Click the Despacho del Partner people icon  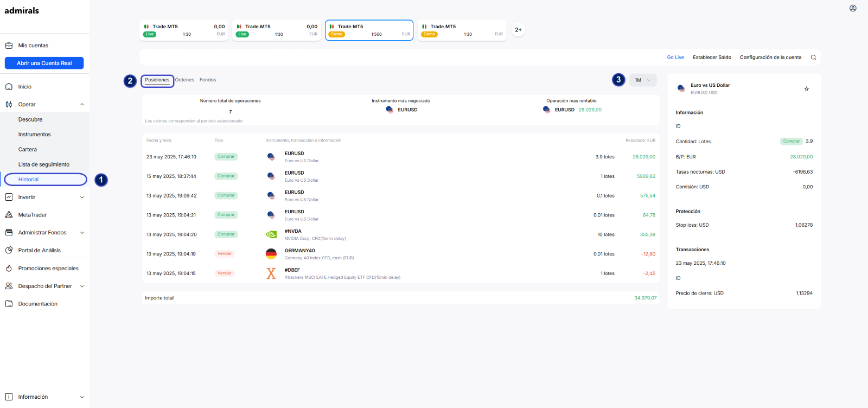[9, 286]
